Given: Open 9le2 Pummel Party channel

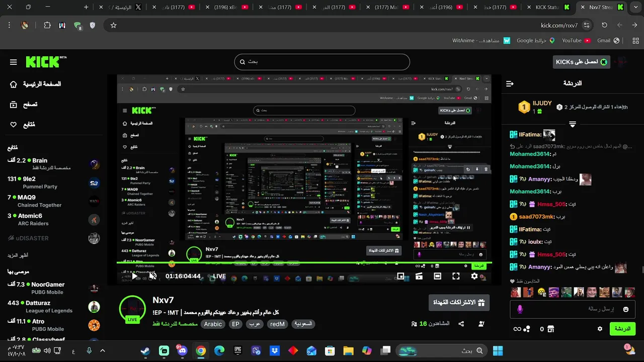Looking at the screenshot, I should pyautogui.click(x=53, y=183).
